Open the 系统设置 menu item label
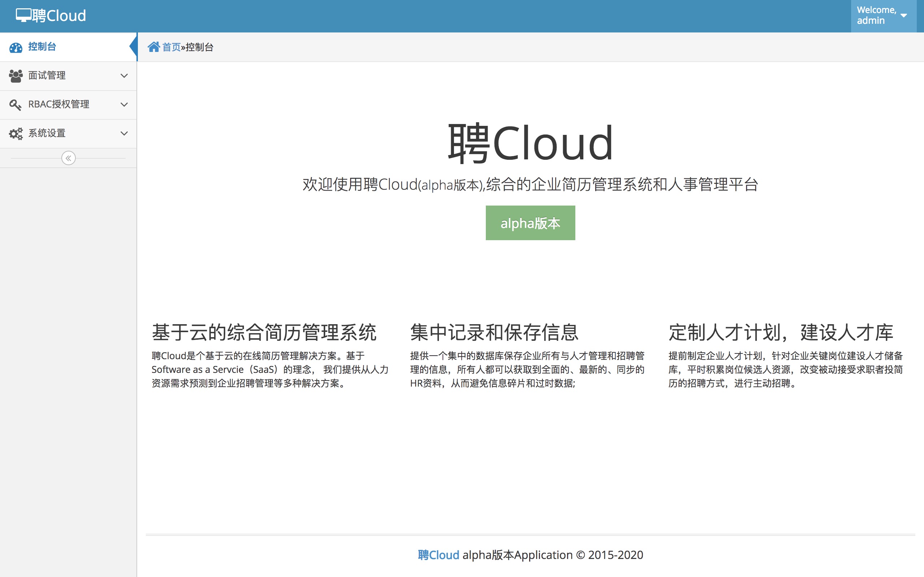This screenshot has width=924, height=577. coord(47,133)
